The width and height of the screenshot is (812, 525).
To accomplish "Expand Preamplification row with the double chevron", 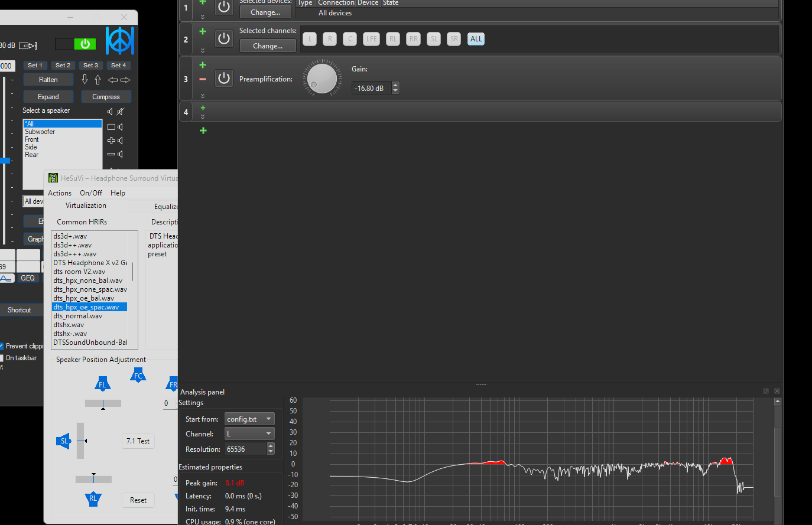I will 203,96.
